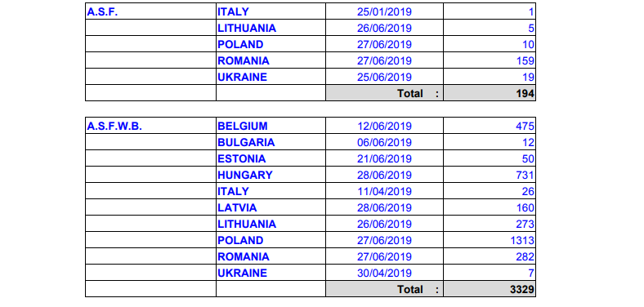Viewport: 644px width, 307px height.
Task: Click ITALY in the A.S.F. table
Action: click(x=233, y=12)
